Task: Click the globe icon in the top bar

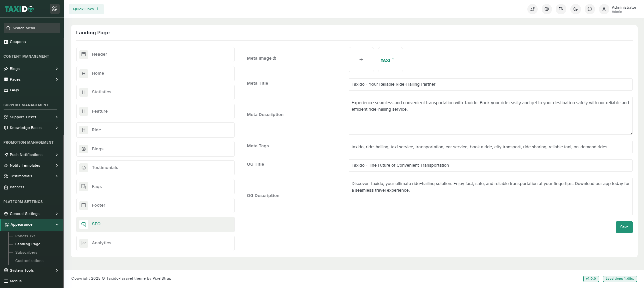Action: 547,9
